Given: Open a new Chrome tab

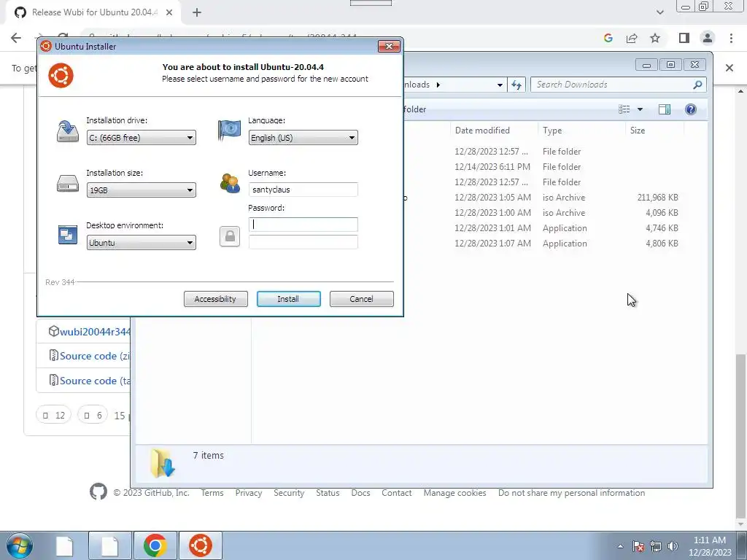Looking at the screenshot, I should pos(197,12).
